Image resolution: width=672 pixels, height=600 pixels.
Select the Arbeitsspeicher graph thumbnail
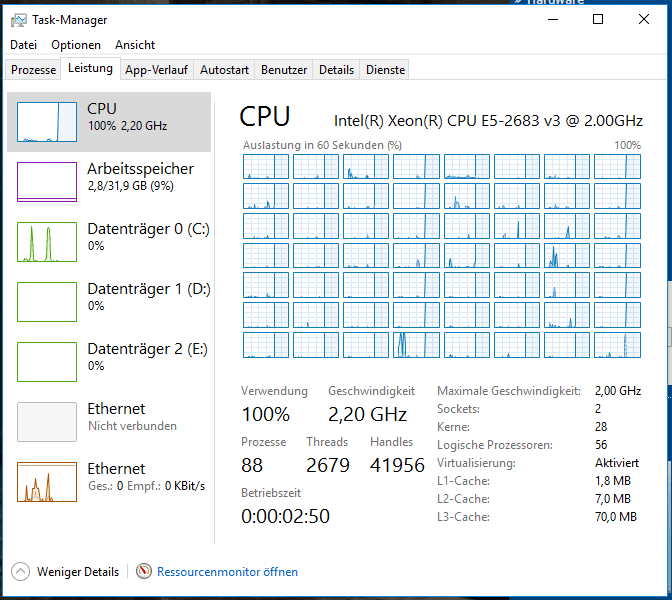(47, 182)
